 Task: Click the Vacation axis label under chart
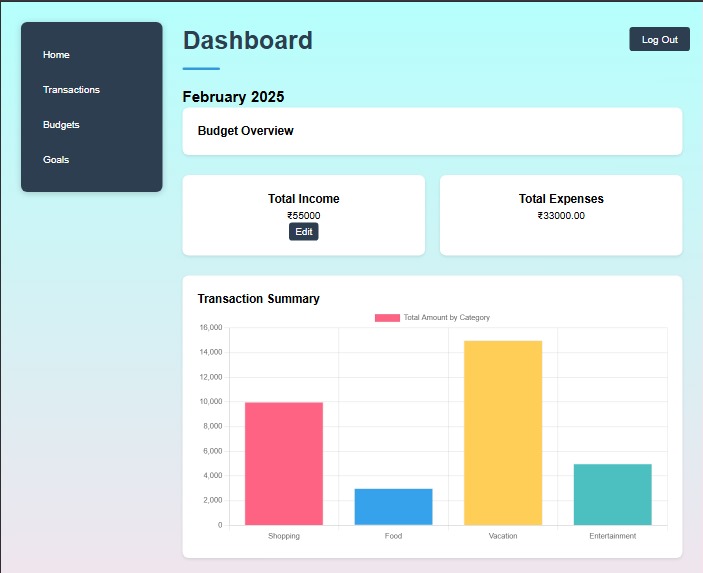pos(503,536)
